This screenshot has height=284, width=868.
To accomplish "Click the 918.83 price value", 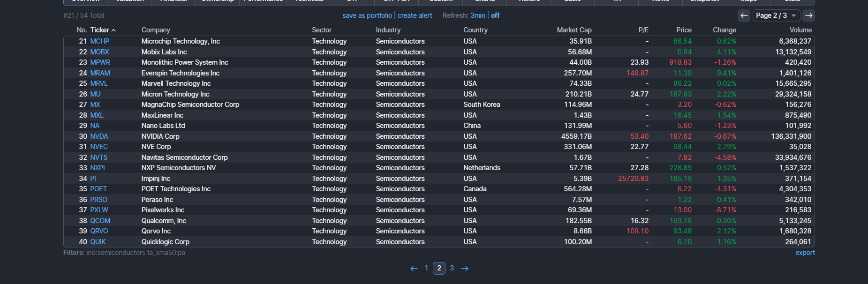I will (680, 62).
